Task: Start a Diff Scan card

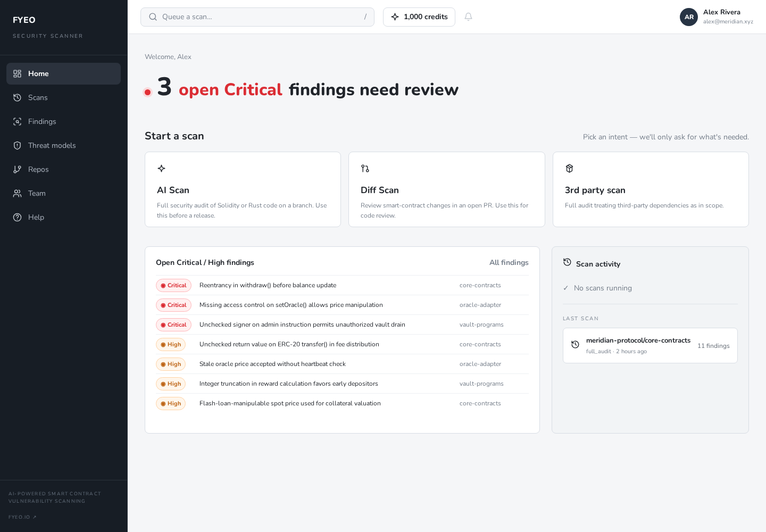Action: click(447, 189)
